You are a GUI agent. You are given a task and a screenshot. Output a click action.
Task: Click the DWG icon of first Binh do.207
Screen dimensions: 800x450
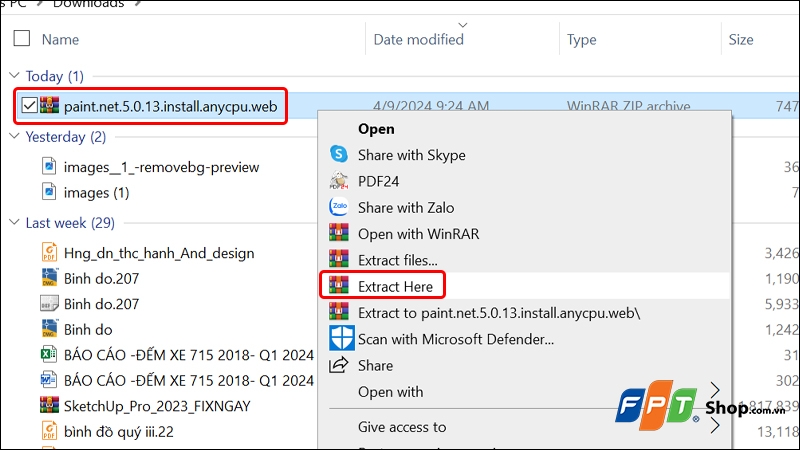(49, 278)
